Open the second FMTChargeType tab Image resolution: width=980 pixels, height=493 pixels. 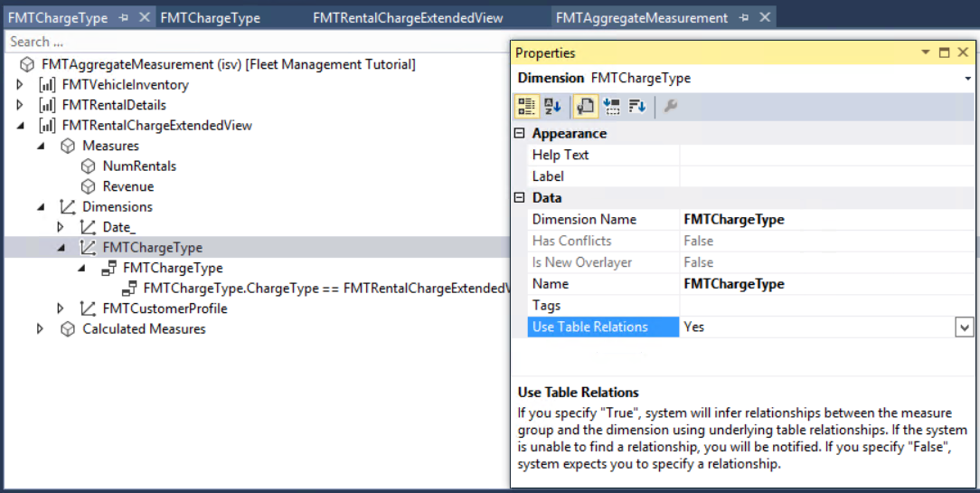coord(210,18)
